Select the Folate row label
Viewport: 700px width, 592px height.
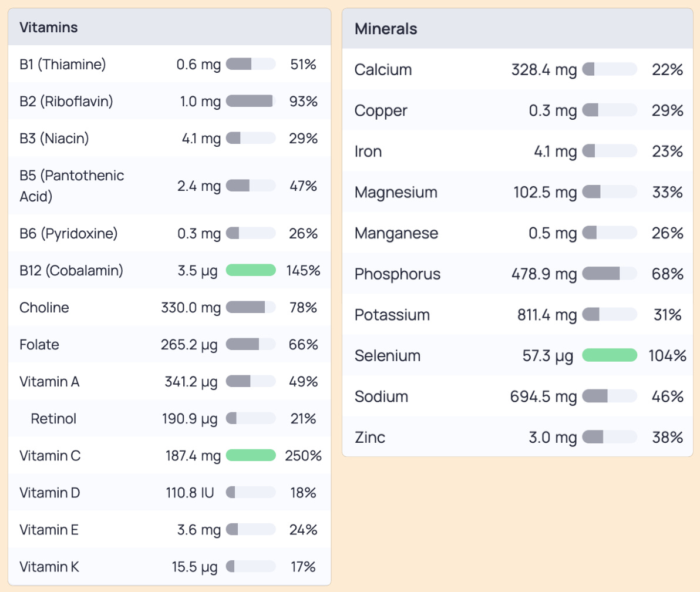[x=39, y=345]
